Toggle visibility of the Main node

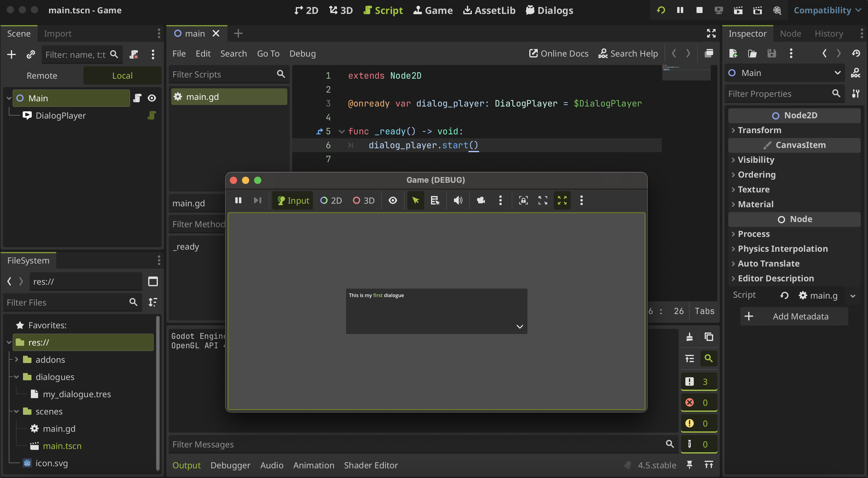pos(152,98)
